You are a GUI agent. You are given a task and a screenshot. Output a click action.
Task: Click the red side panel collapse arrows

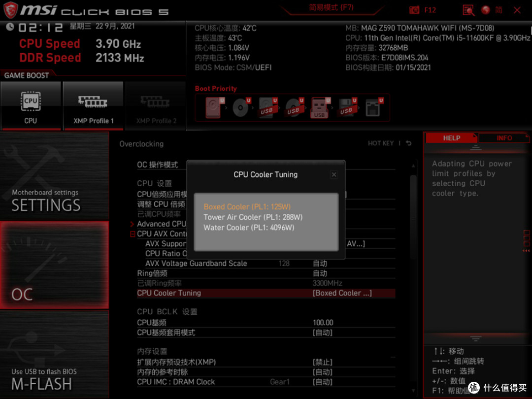pos(526,251)
